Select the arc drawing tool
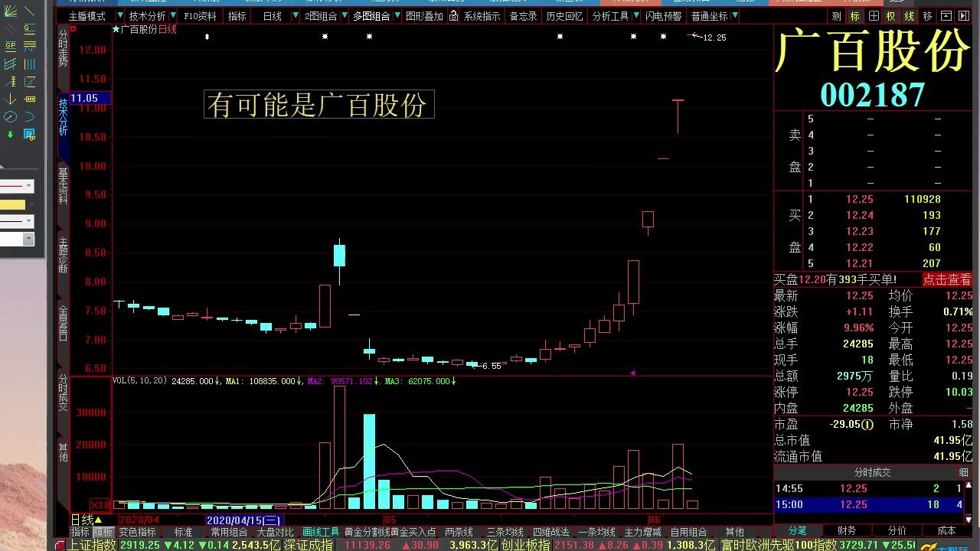 [x=30, y=116]
